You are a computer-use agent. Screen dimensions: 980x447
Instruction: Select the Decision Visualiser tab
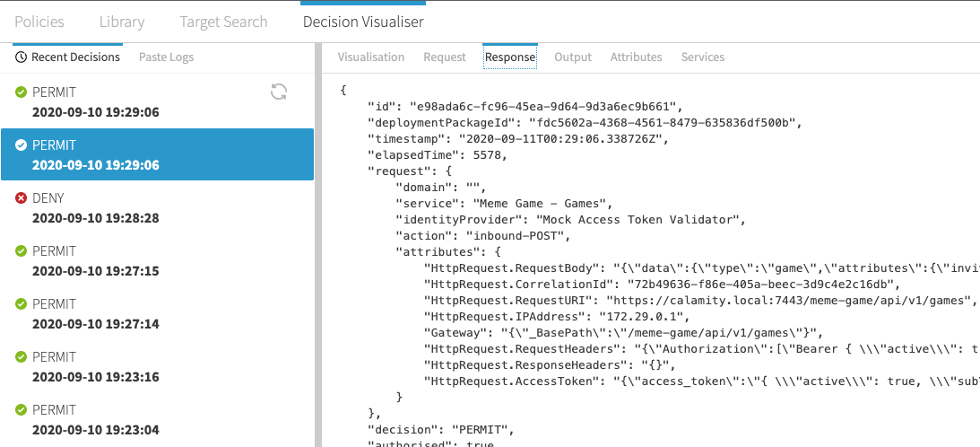(x=363, y=22)
